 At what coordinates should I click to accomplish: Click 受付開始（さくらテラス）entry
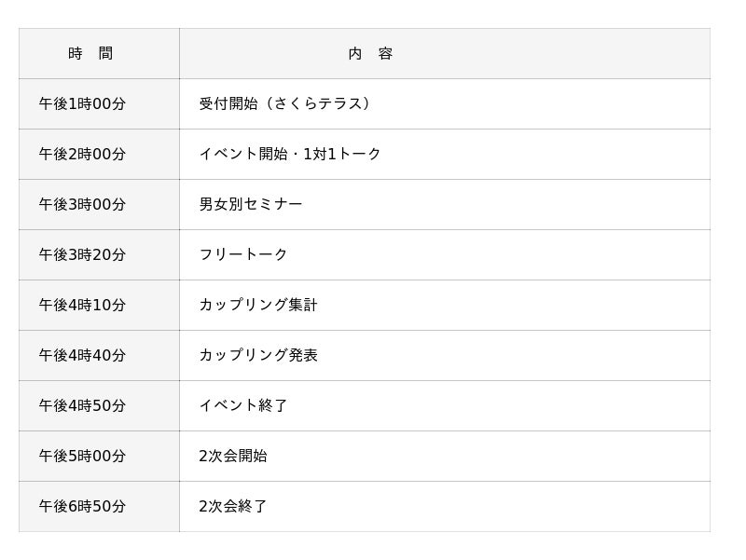point(287,104)
